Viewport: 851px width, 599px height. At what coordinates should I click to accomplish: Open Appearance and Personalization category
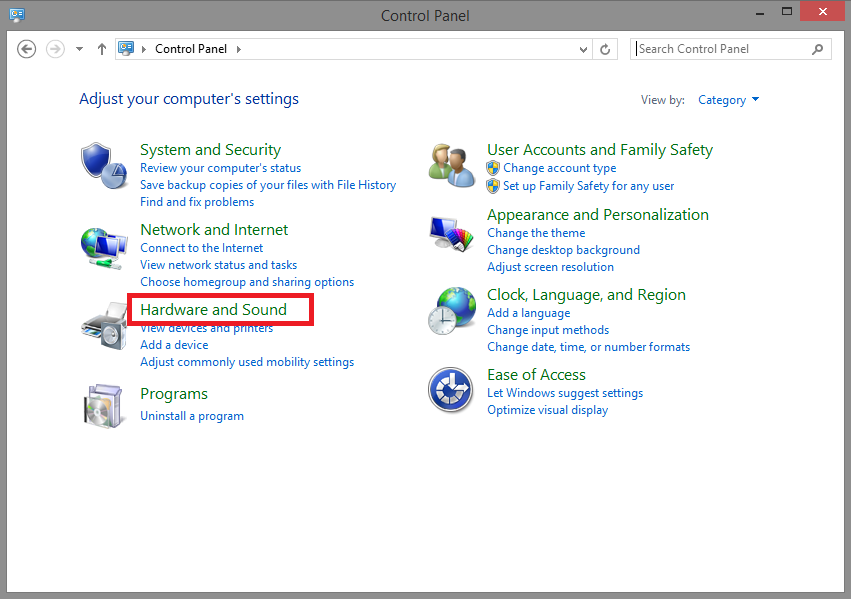tap(598, 215)
